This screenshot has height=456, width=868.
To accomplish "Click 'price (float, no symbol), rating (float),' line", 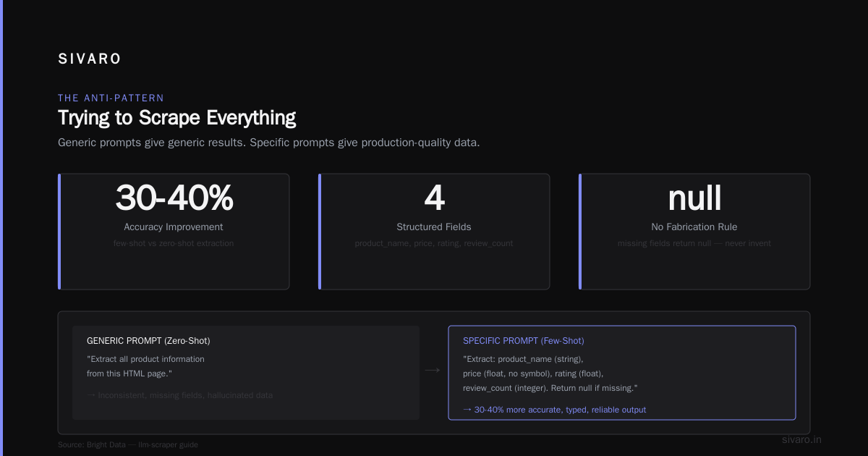I will 533,373.
